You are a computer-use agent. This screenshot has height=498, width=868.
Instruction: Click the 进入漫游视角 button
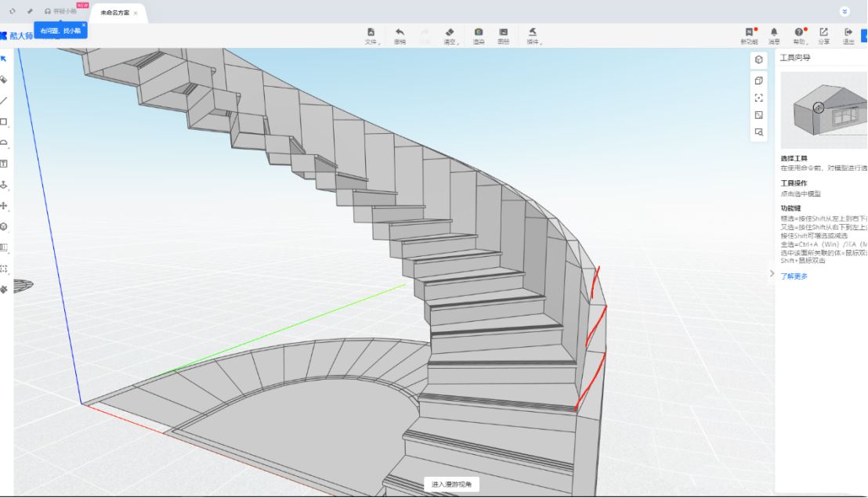tap(452, 484)
